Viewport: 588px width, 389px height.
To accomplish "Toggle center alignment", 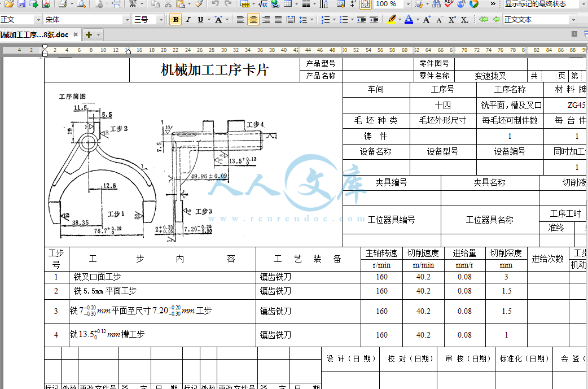I will click(253, 20).
